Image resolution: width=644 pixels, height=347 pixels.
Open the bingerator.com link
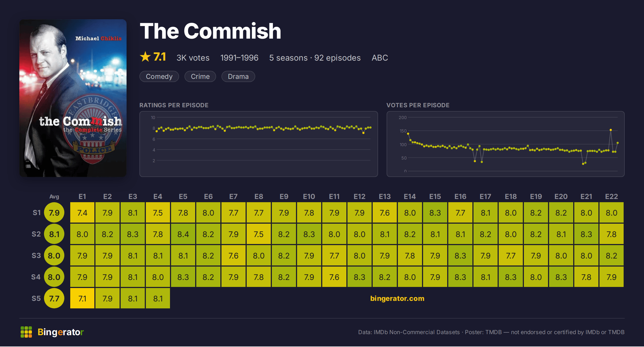(x=397, y=298)
